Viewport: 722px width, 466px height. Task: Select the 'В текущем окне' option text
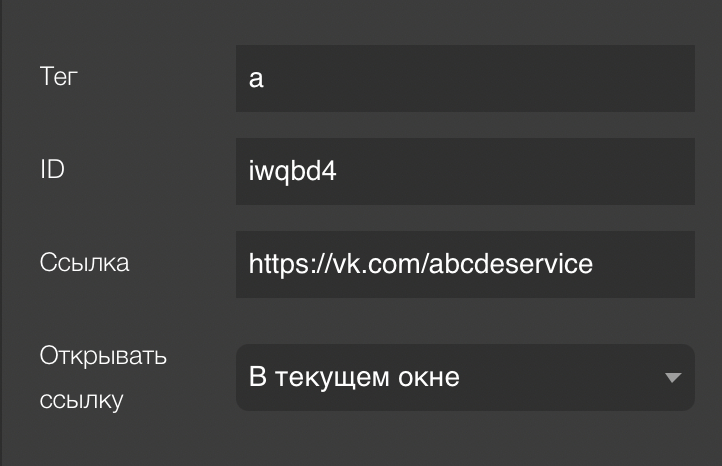coord(354,378)
